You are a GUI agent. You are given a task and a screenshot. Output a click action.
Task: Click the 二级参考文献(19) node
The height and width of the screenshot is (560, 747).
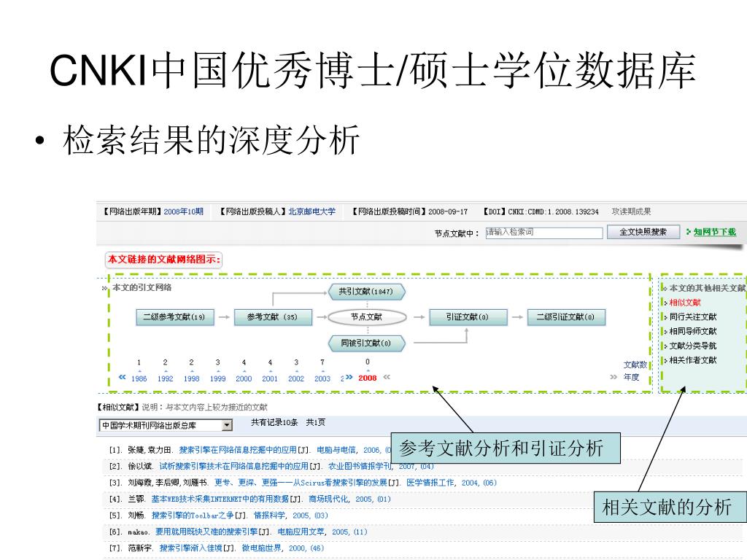pyautogui.click(x=175, y=317)
